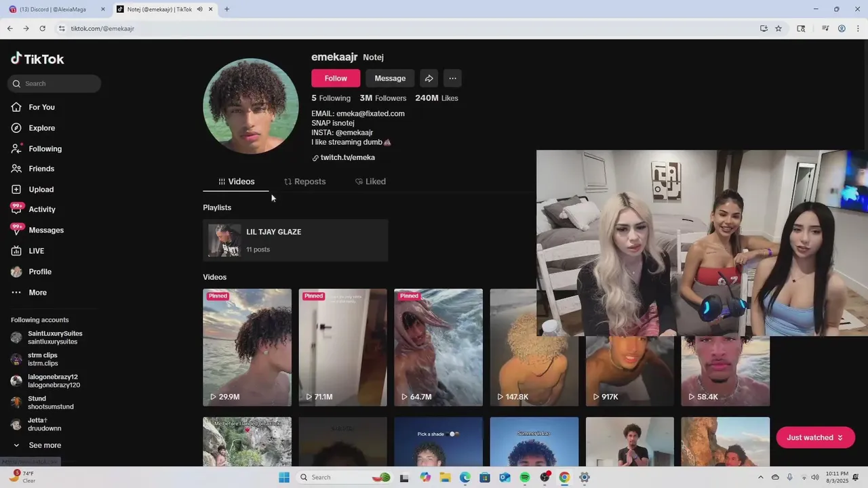Click the TikTok logo

[37, 59]
